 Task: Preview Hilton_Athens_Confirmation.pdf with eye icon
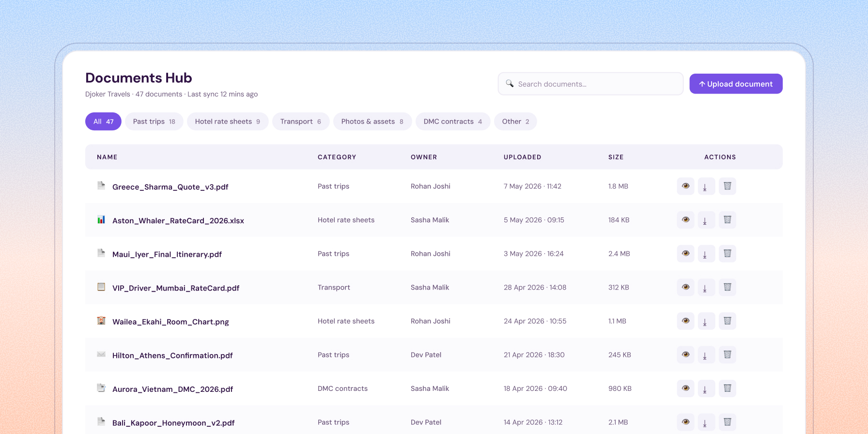(x=685, y=355)
